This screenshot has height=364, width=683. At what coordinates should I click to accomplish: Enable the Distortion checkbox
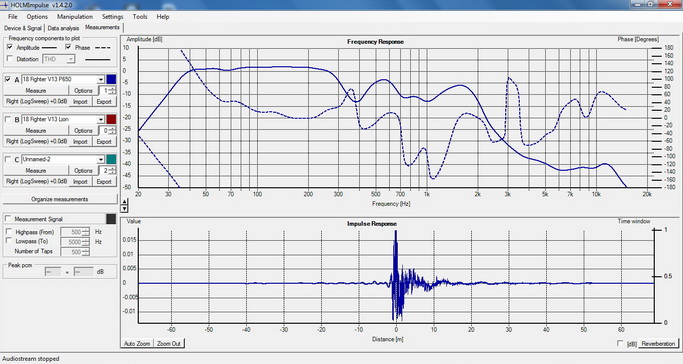[x=10, y=59]
